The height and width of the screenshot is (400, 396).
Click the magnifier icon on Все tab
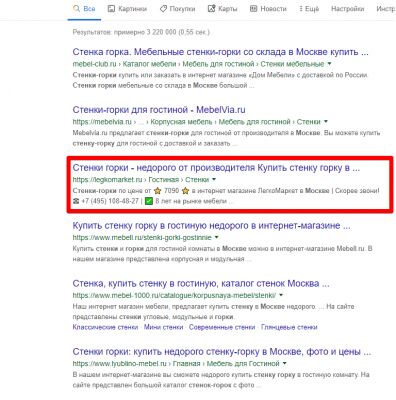76,9
